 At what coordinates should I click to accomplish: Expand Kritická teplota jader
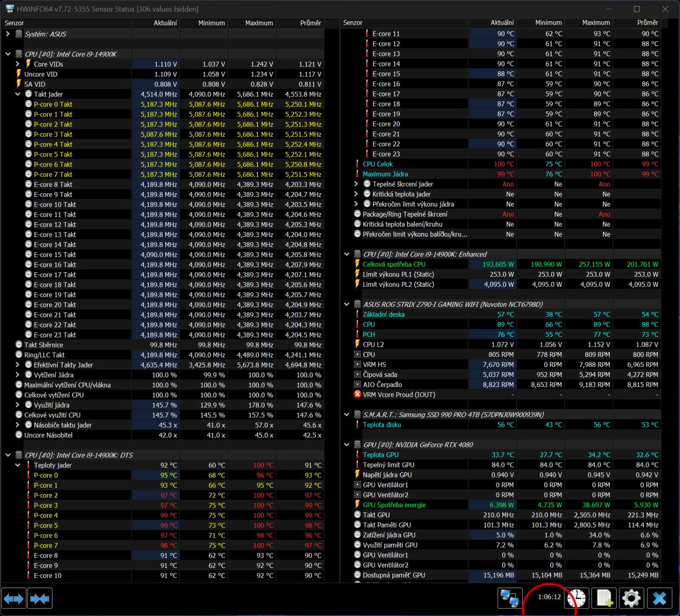coord(356,194)
